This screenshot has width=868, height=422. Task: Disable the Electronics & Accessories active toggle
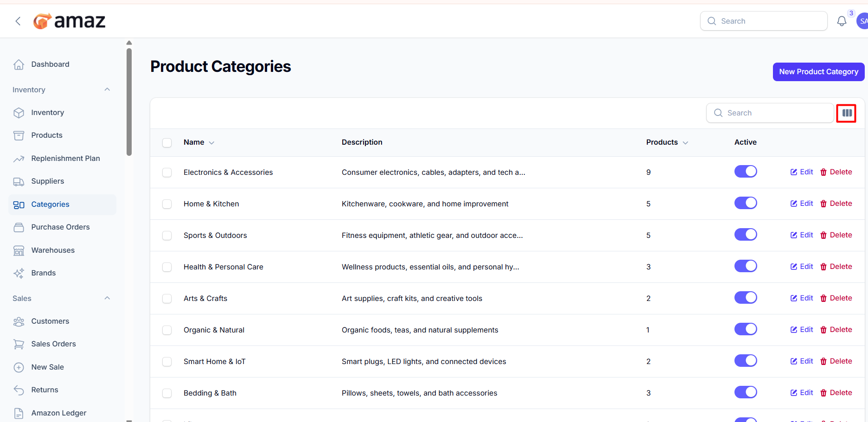click(x=745, y=172)
